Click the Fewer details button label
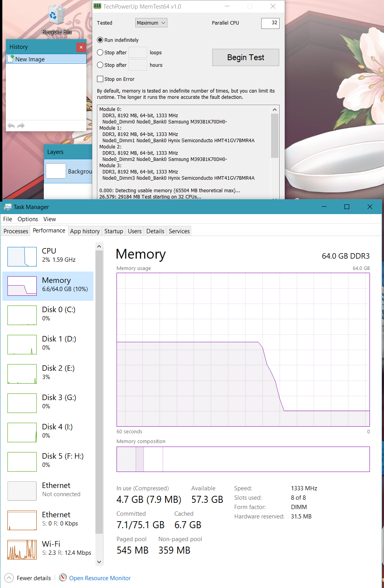Screen dimensions: 384x588 coord(34,578)
